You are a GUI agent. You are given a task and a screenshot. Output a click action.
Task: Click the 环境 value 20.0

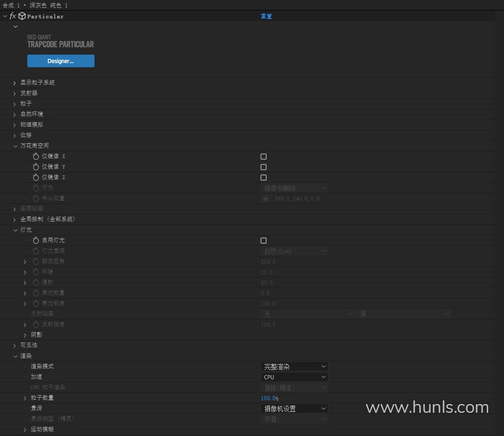pyautogui.click(x=267, y=272)
